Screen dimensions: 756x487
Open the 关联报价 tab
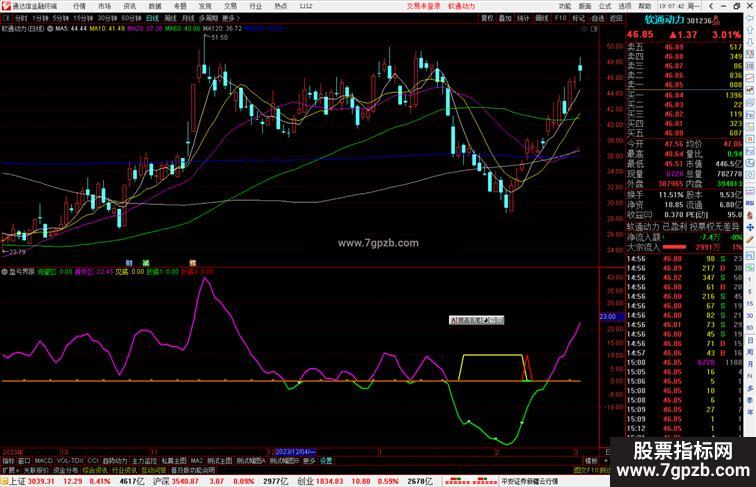(x=36, y=470)
